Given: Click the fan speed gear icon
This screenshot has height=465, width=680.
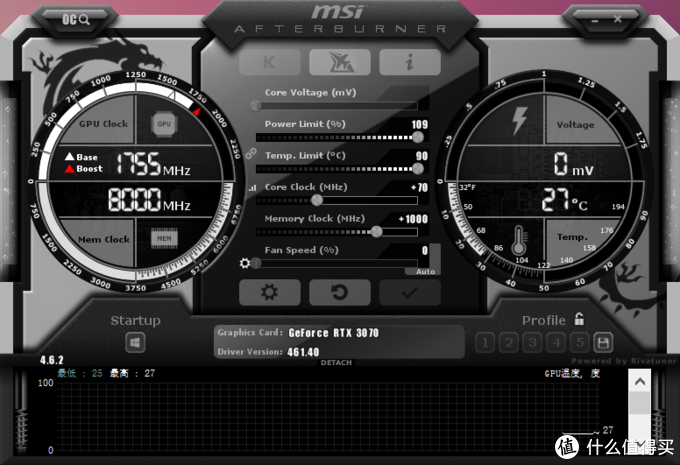Looking at the screenshot, I should pyautogui.click(x=245, y=263).
